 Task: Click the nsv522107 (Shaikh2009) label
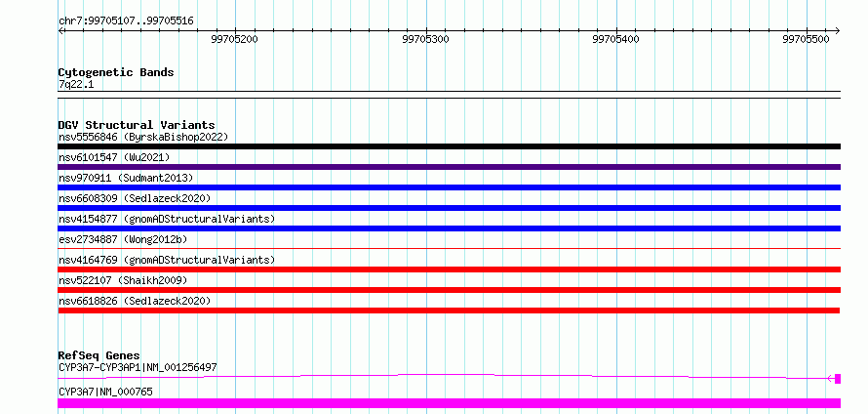[x=123, y=280]
